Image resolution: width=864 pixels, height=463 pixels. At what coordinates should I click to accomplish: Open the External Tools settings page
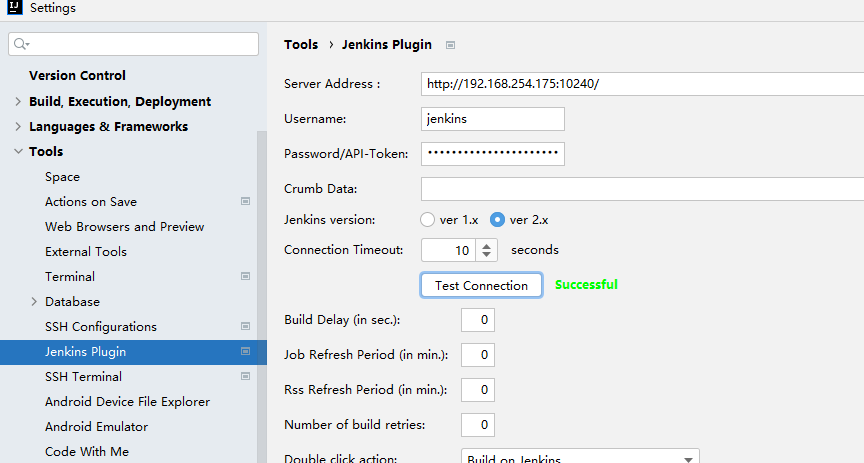point(86,252)
